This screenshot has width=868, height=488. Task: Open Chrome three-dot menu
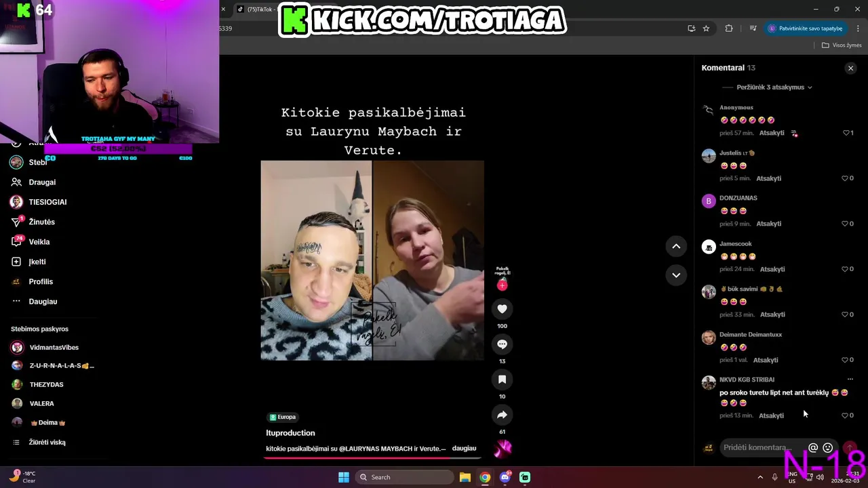(858, 28)
